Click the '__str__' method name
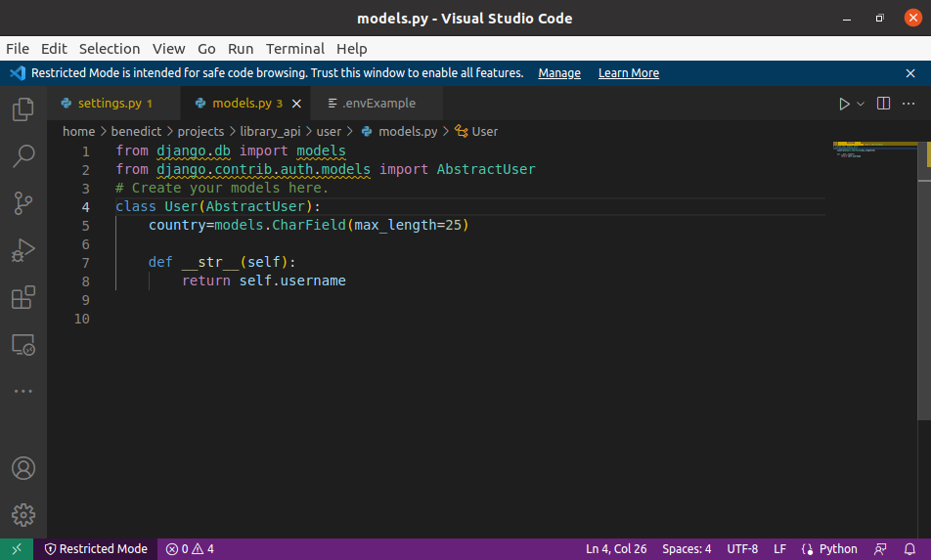 210,262
